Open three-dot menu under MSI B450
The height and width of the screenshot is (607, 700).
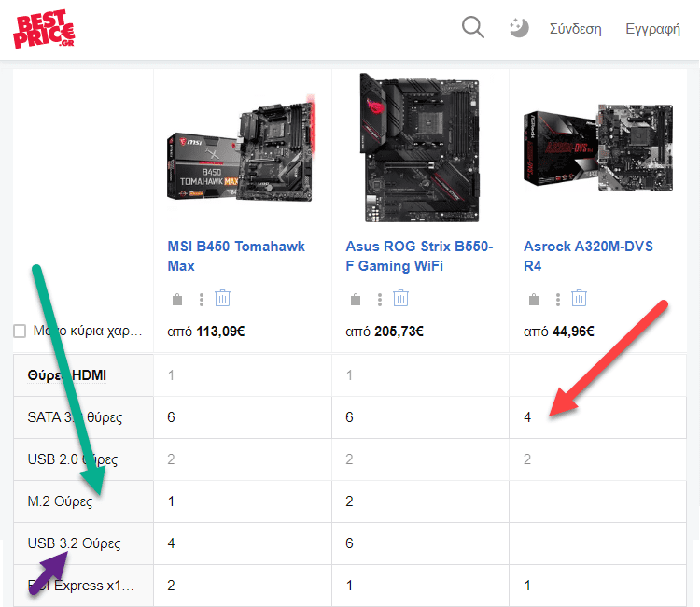202,299
